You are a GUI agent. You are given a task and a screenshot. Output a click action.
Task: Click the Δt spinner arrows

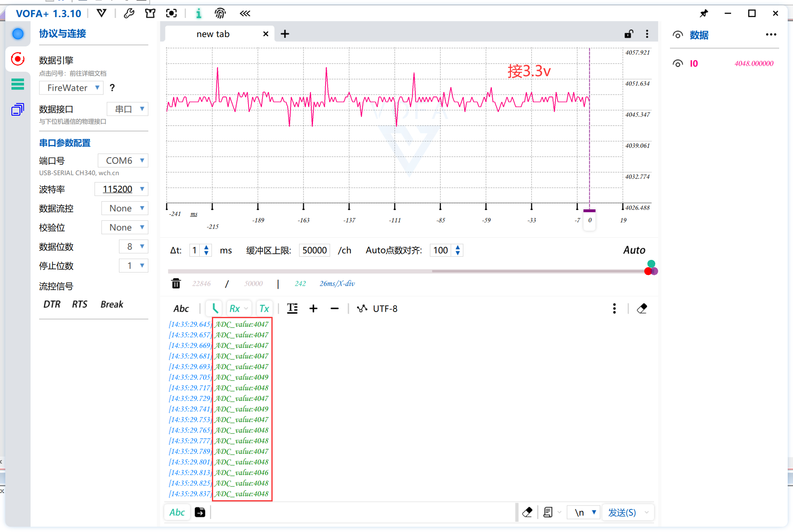tap(207, 250)
